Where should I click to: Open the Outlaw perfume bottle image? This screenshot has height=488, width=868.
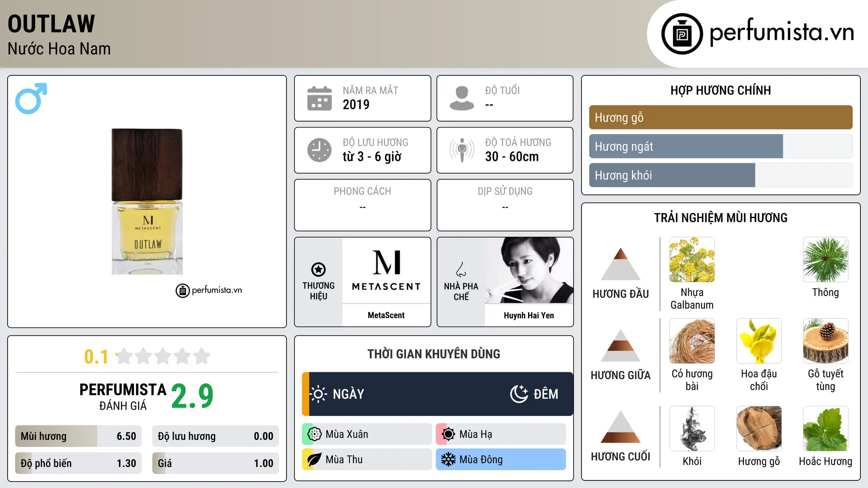[147, 202]
